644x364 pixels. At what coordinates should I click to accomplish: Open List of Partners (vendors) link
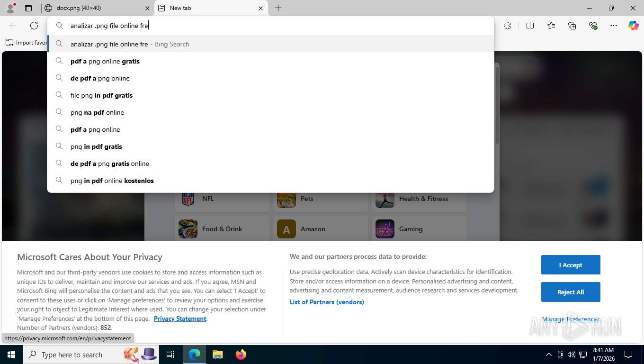pyautogui.click(x=327, y=302)
